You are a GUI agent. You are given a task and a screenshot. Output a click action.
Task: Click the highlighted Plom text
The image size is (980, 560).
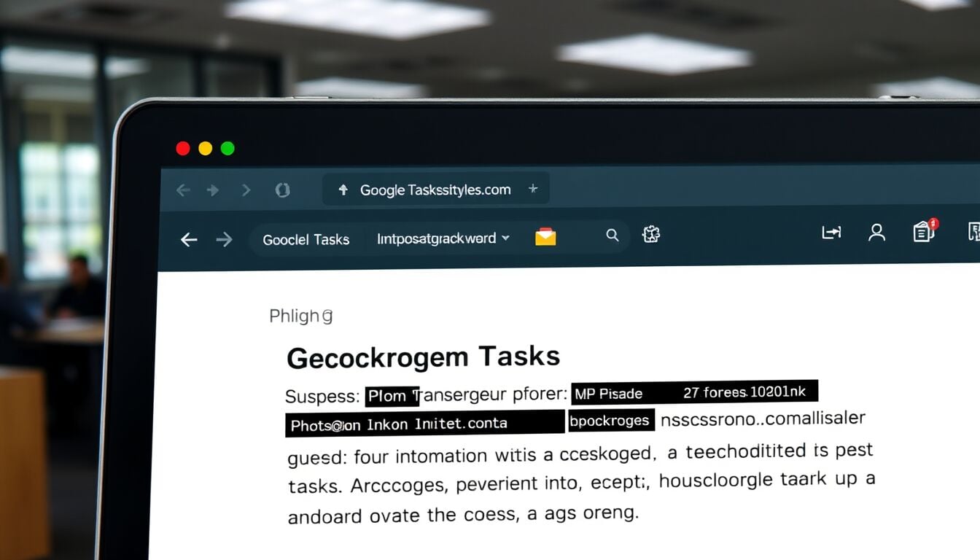[x=391, y=396]
